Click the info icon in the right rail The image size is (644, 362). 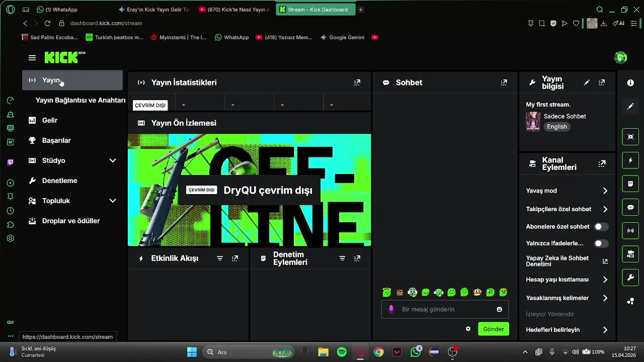[630, 83]
